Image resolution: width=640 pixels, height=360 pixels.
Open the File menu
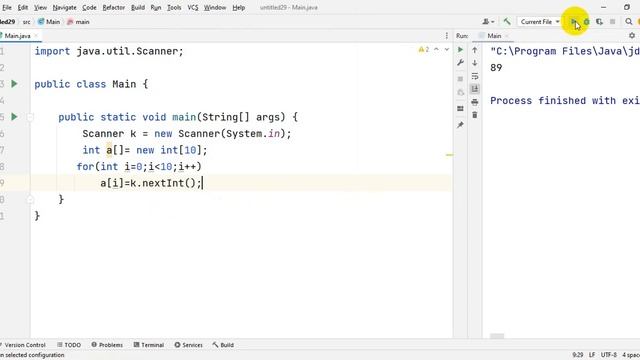pyautogui.click(x=7, y=7)
